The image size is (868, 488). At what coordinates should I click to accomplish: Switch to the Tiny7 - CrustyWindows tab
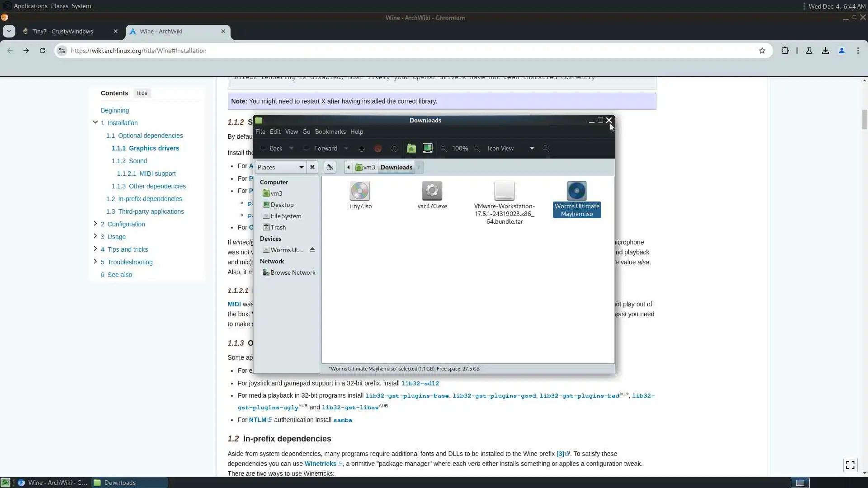(63, 31)
